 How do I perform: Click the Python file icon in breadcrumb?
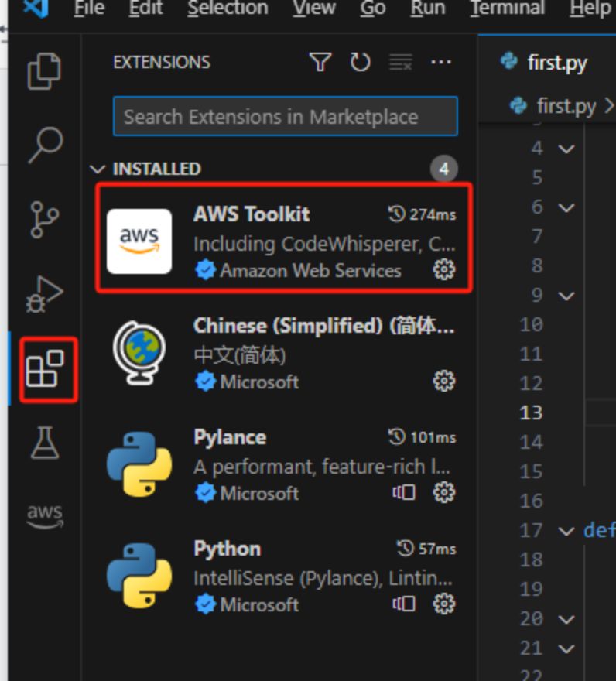tap(518, 105)
